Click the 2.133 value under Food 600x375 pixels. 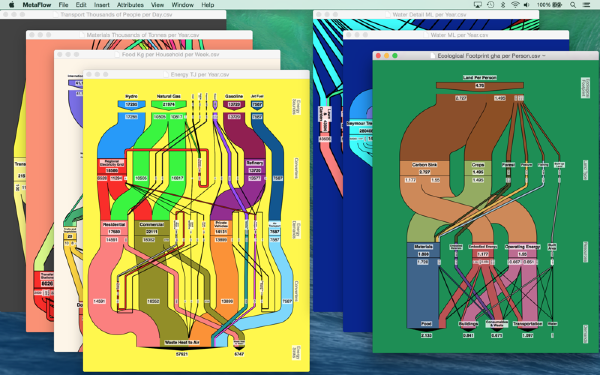(426, 336)
